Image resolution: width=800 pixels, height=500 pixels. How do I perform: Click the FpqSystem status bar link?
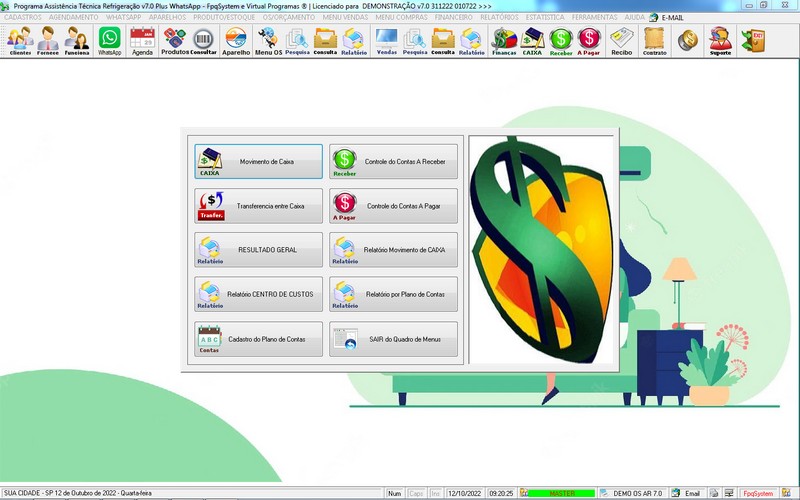click(x=758, y=493)
